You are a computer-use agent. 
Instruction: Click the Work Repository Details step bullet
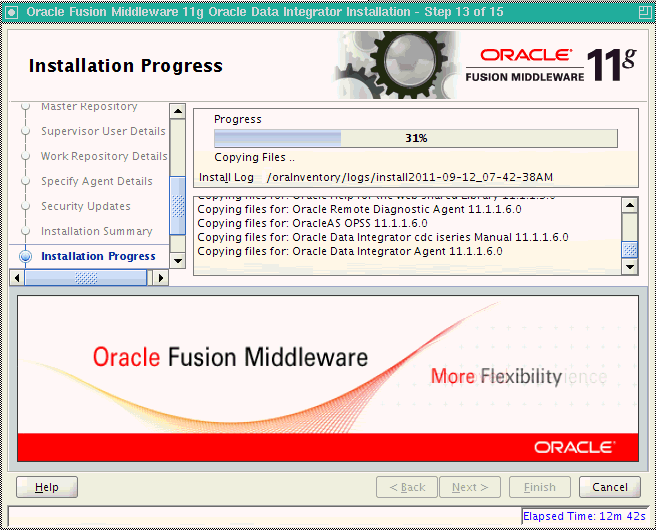click(26, 156)
